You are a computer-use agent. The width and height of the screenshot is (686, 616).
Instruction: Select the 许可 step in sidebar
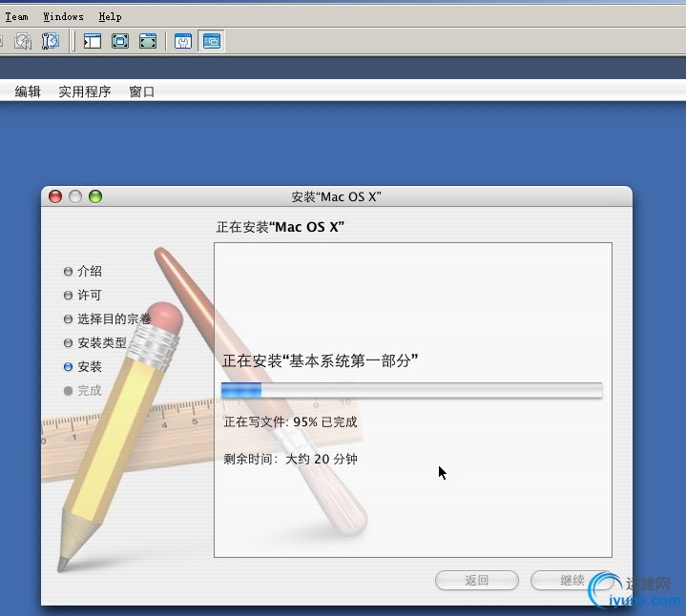point(83,295)
